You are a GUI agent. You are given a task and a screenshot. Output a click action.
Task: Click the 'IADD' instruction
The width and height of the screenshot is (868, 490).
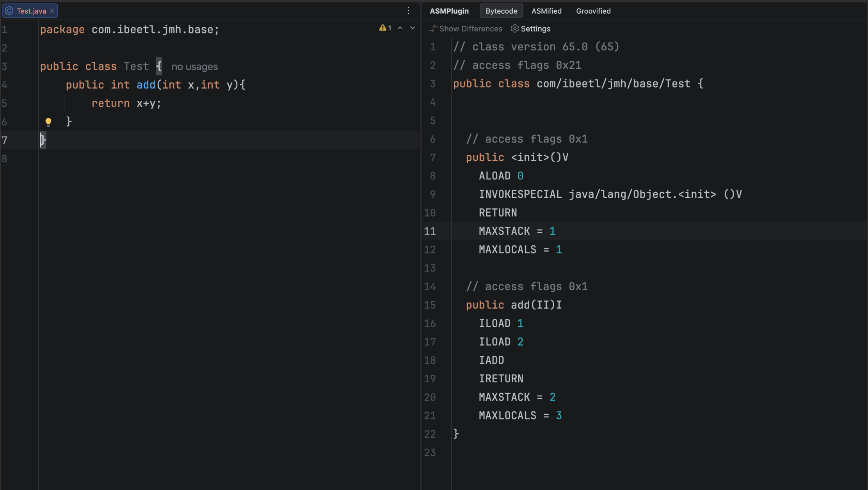tap(491, 360)
